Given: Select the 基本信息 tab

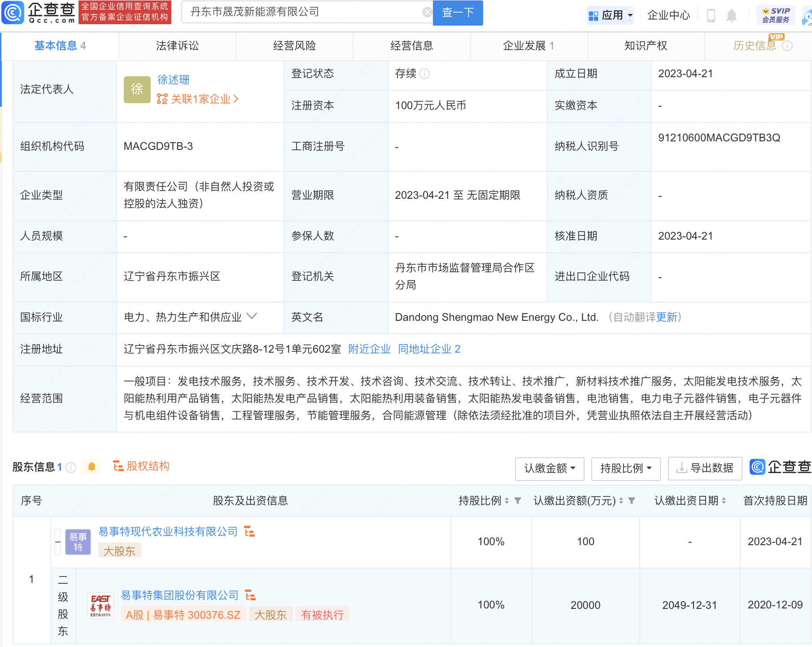Looking at the screenshot, I should click(x=60, y=46).
